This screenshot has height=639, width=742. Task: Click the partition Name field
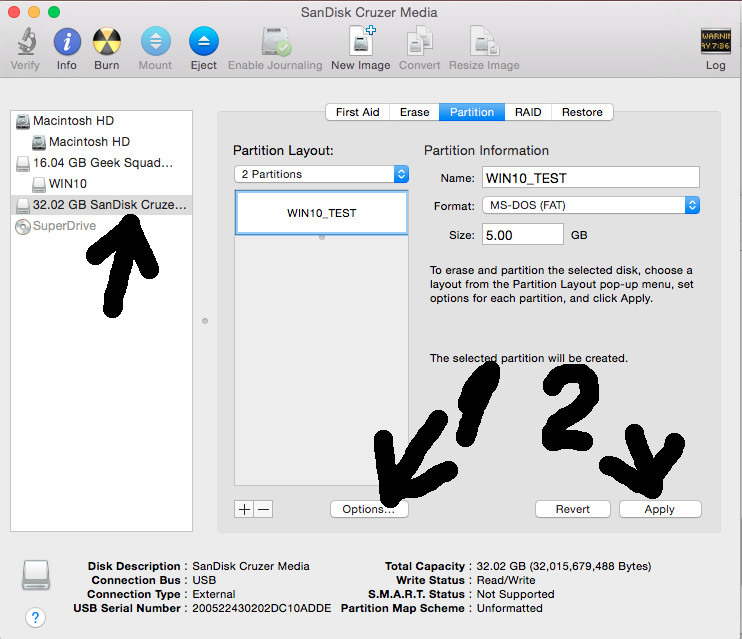[x=591, y=178]
